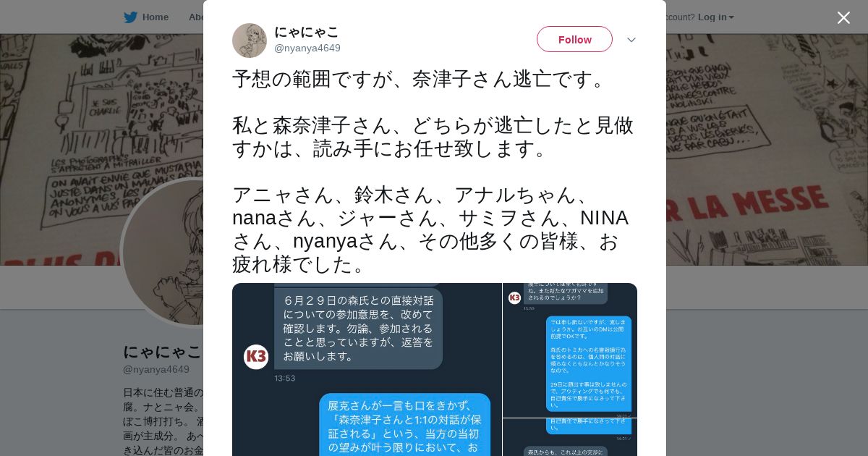Viewport: 868px width, 456px height.
Task: Open the About nav item
Action: (x=195, y=17)
